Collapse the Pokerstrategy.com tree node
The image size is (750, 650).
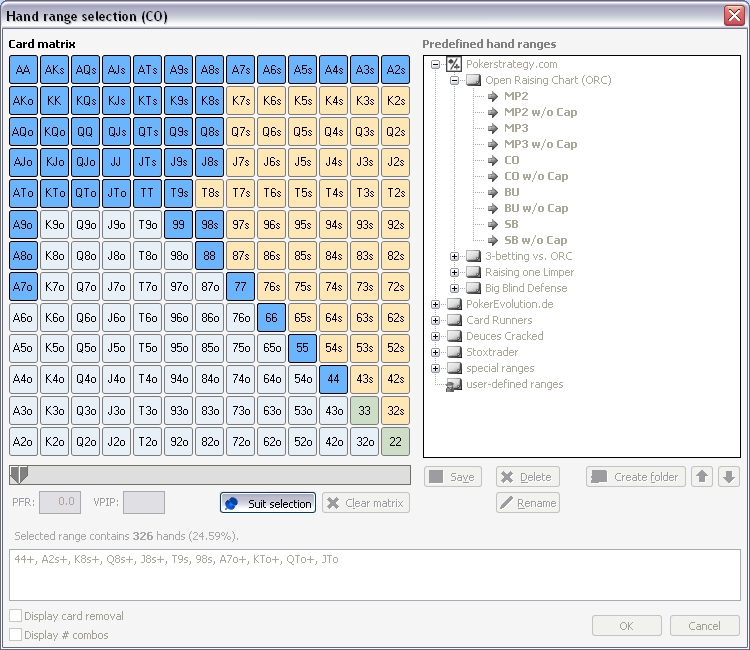435,64
